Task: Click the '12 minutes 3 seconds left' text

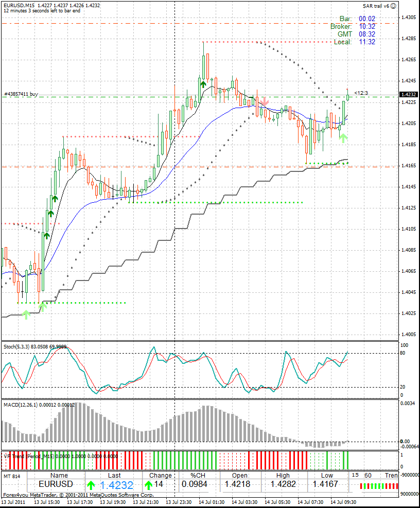Action: (x=42, y=11)
